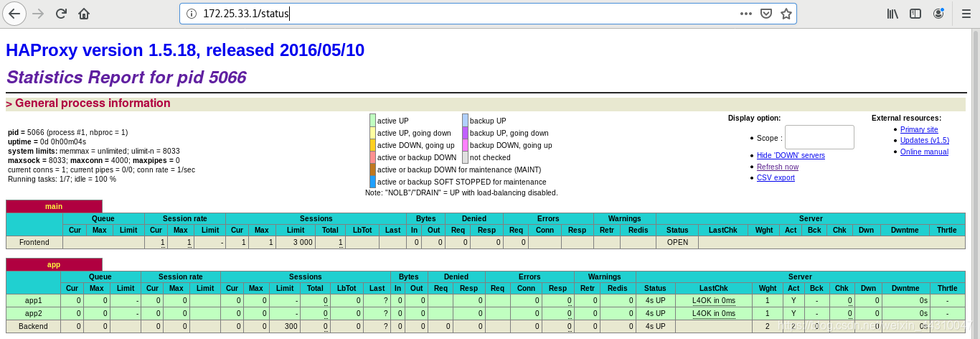
Task: Go back with the browser Back arrow
Action: click(14, 14)
